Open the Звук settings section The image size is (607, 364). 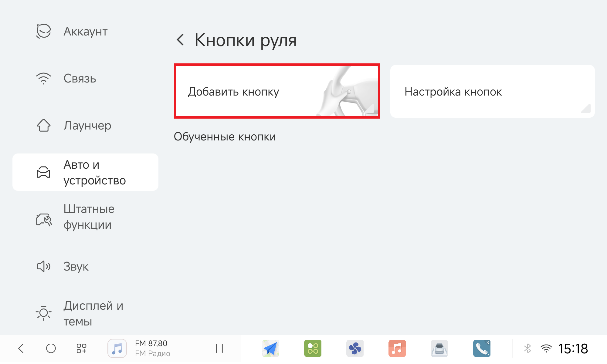(85, 267)
